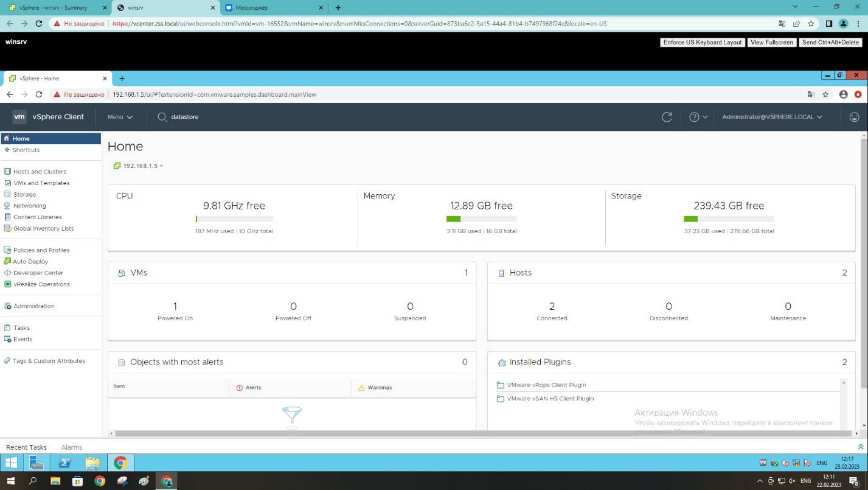Select the vSphere - Home tab in the inner Chrome
The image size is (868, 490).
tap(58, 79)
